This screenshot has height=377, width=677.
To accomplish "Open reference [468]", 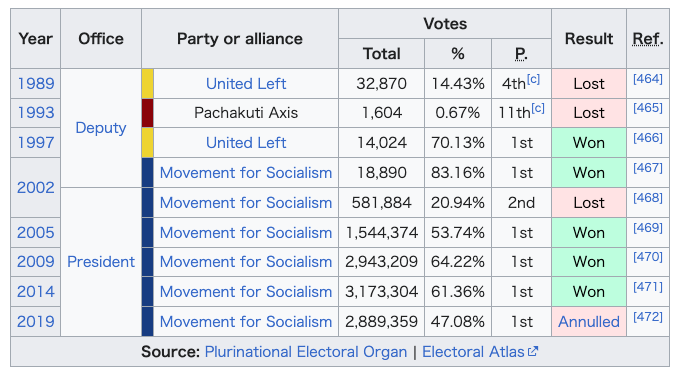I will [x=648, y=198].
